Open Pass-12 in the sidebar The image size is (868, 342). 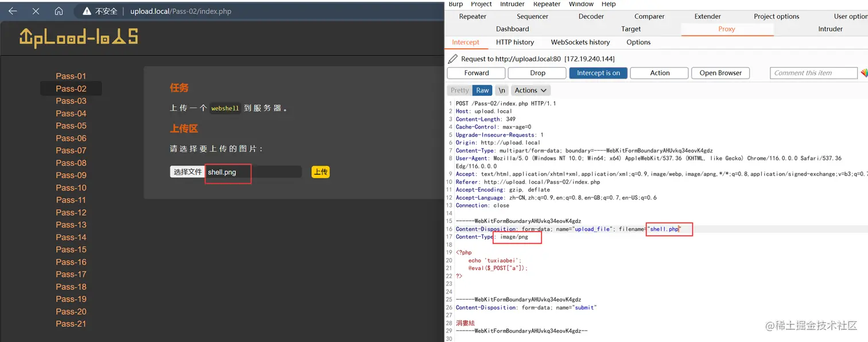(71, 212)
